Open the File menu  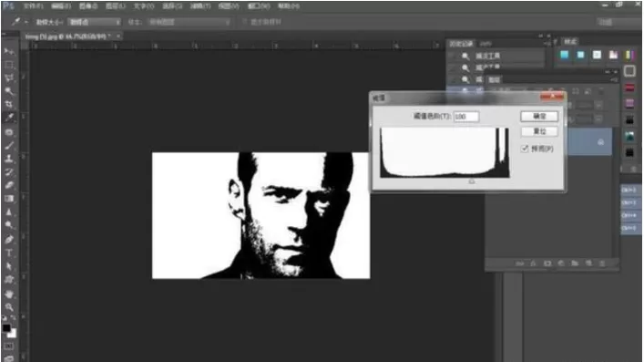point(33,6)
